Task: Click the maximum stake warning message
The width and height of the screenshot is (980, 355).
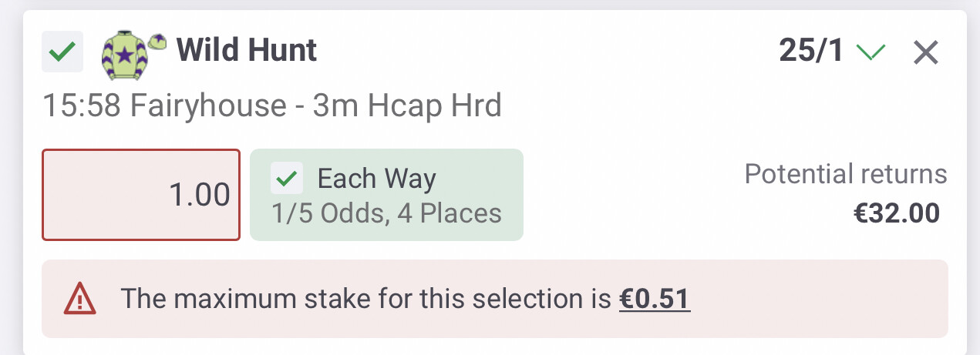Action: pos(405,298)
